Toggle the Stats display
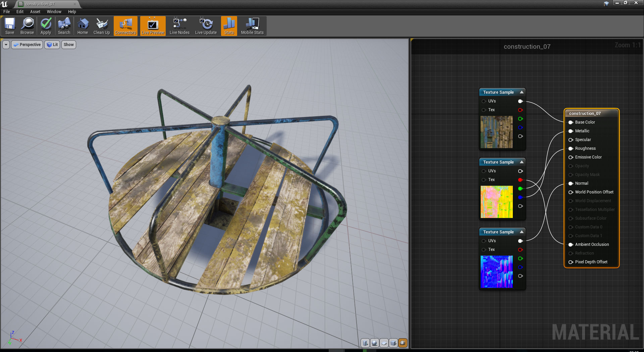This screenshot has height=352, width=644. coord(229,26)
